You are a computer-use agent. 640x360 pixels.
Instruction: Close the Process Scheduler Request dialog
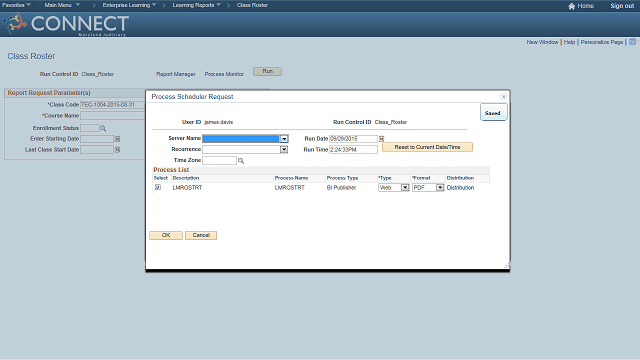(x=503, y=97)
